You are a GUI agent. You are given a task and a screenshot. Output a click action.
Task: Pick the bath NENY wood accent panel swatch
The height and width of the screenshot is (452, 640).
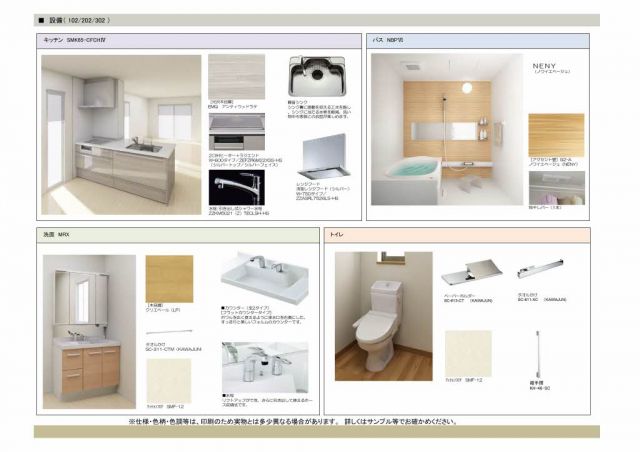pos(556,130)
